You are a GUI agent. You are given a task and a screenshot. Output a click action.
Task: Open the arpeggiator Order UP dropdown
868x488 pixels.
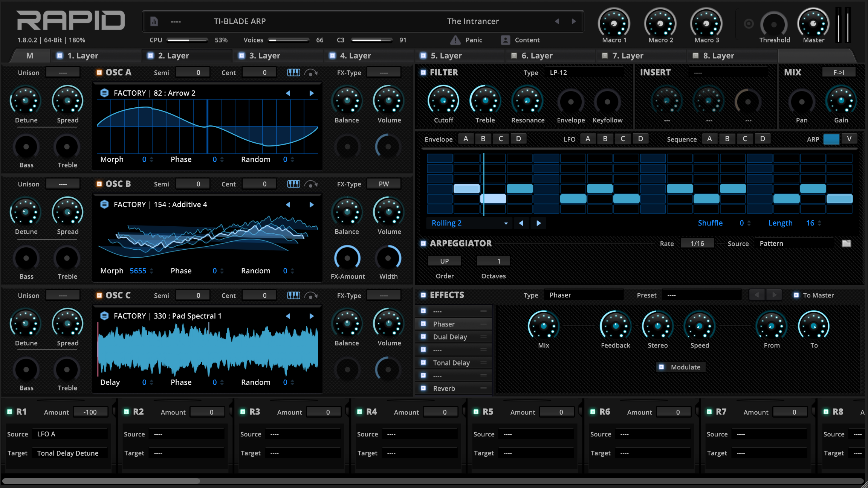[445, 261]
